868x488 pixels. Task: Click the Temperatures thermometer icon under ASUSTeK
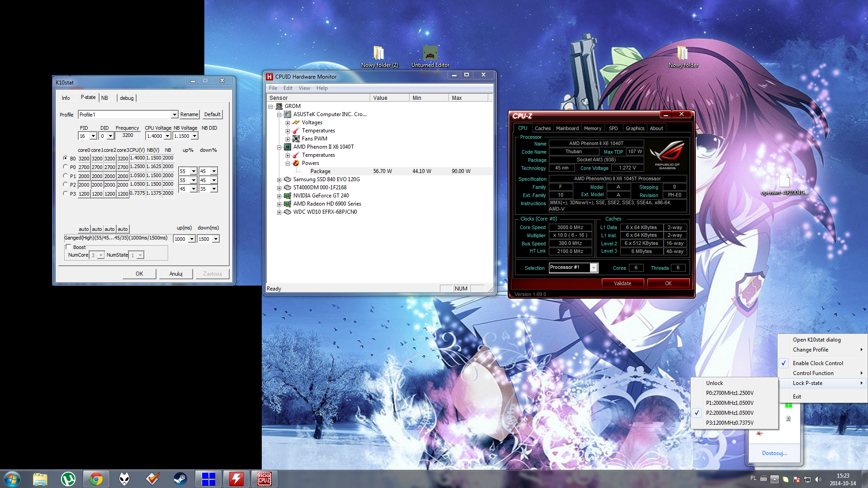[x=296, y=131]
